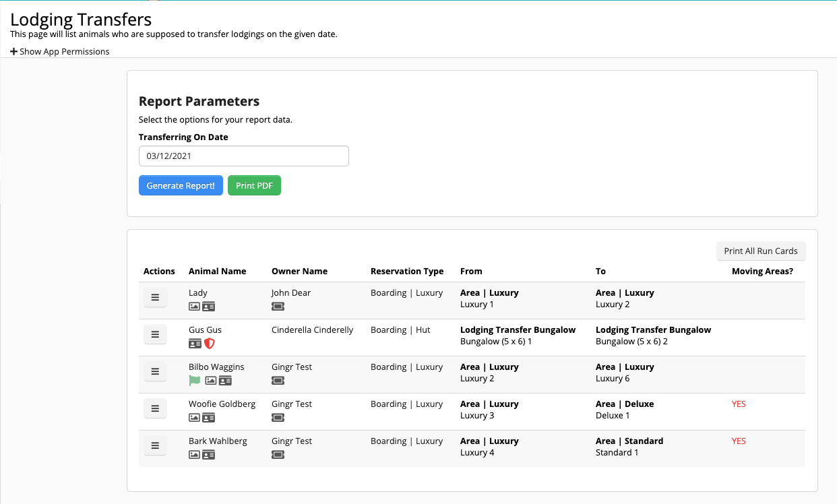The width and height of the screenshot is (837, 504).
Task: Click the YES in Bark Wahlberg row
Action: (739, 441)
